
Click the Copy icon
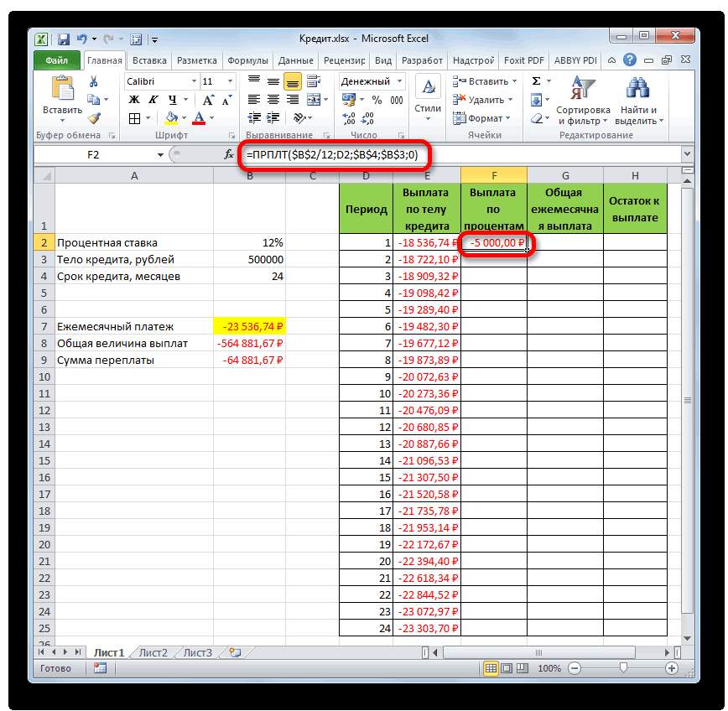[93, 99]
